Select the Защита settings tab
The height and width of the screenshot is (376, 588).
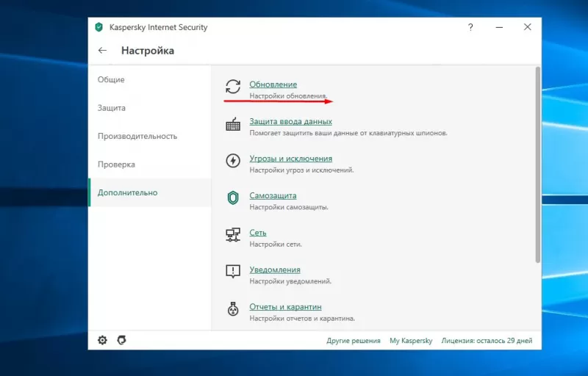point(150,108)
